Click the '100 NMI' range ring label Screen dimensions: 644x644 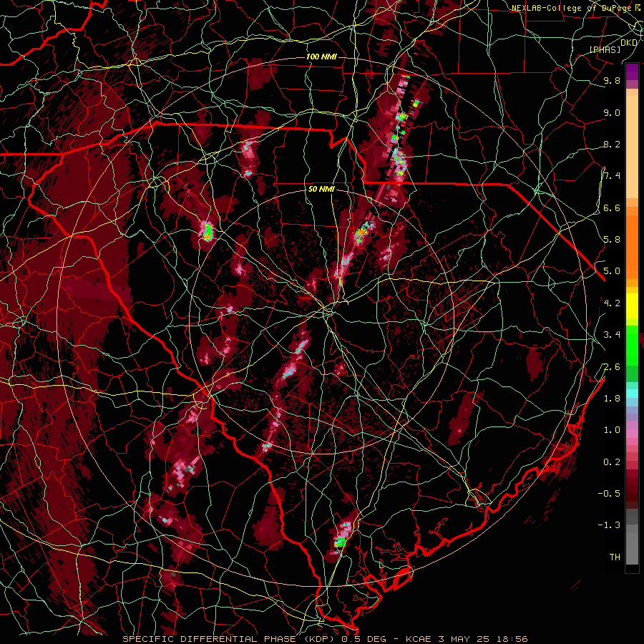coord(321,57)
